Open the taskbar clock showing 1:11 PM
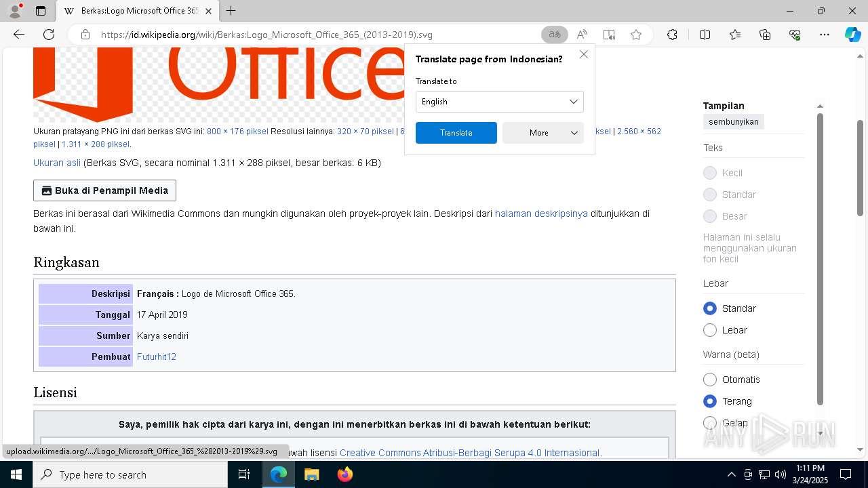868x488 pixels. click(x=810, y=474)
